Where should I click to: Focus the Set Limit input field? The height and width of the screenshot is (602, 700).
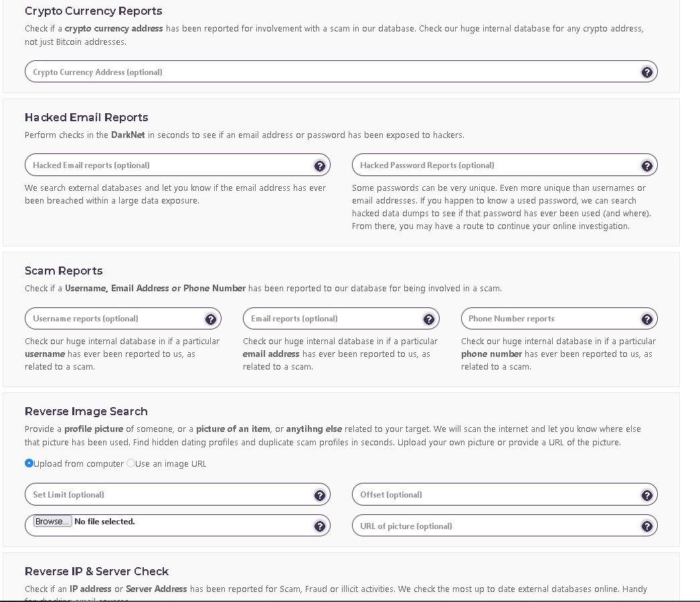(x=167, y=494)
